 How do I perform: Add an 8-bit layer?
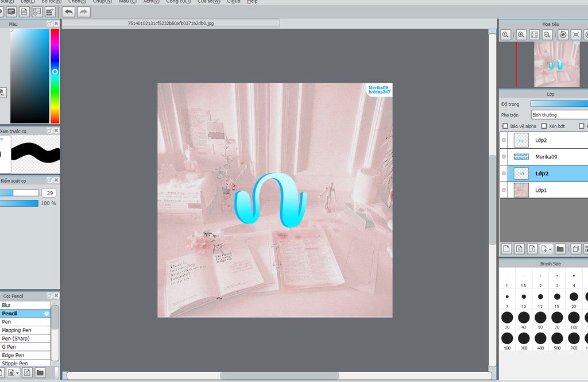point(519,249)
